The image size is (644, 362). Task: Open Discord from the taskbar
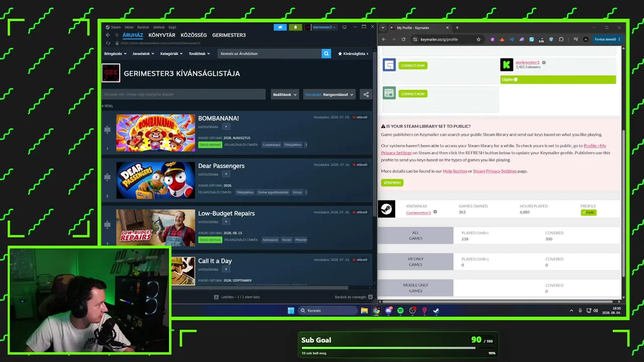388,311
